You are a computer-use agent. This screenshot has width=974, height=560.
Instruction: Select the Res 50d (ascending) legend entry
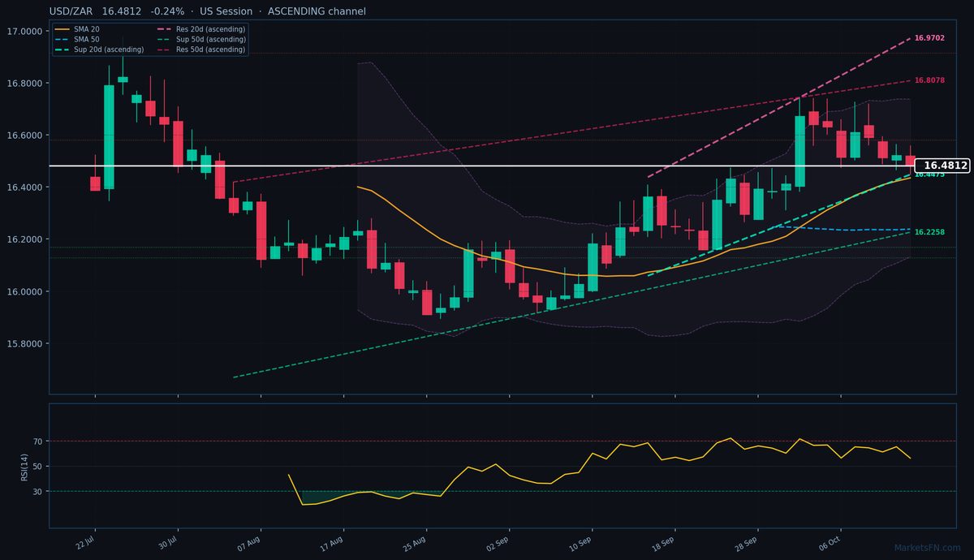(x=200, y=50)
